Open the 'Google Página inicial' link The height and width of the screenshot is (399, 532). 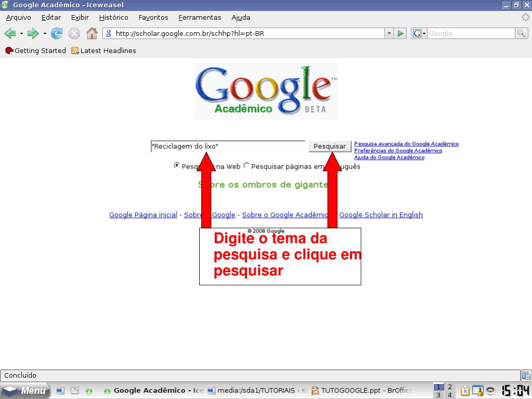(x=143, y=215)
